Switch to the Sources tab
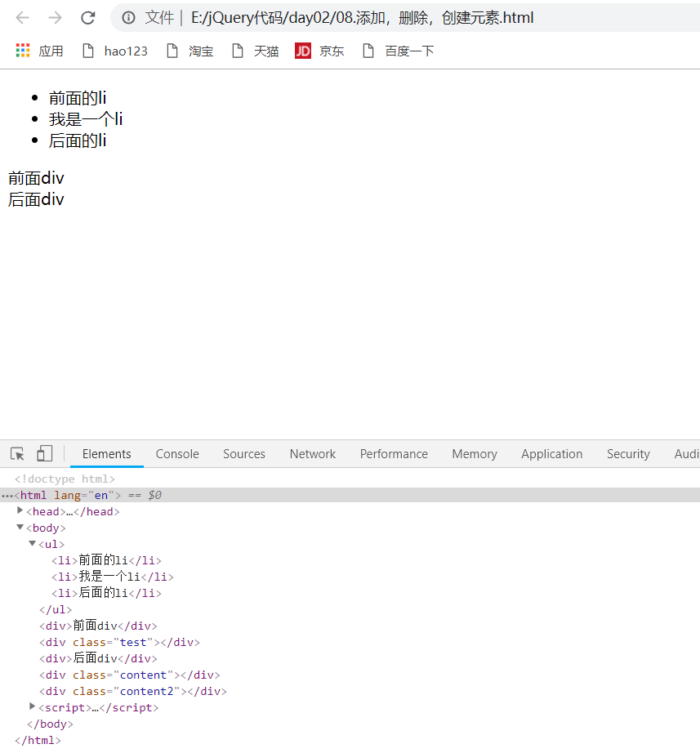Screen dimensions: 700x753 (x=244, y=454)
